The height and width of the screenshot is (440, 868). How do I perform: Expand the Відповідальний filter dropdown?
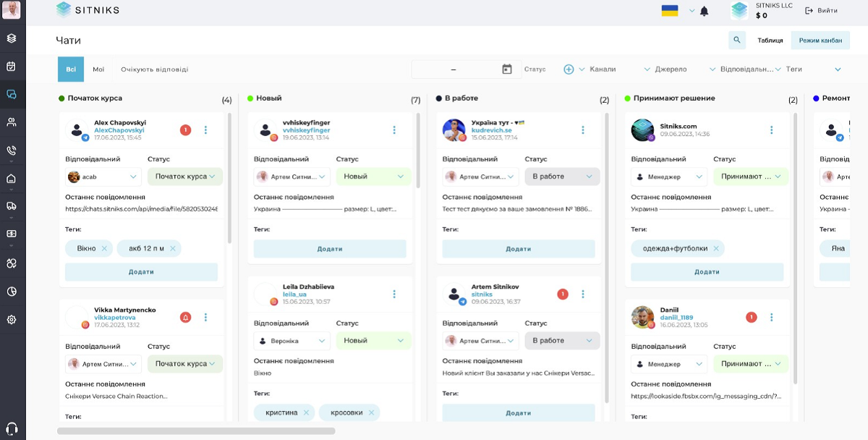point(778,69)
